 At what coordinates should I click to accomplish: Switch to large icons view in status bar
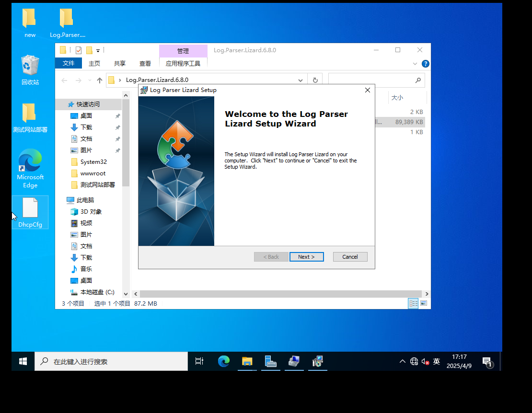[x=424, y=303]
